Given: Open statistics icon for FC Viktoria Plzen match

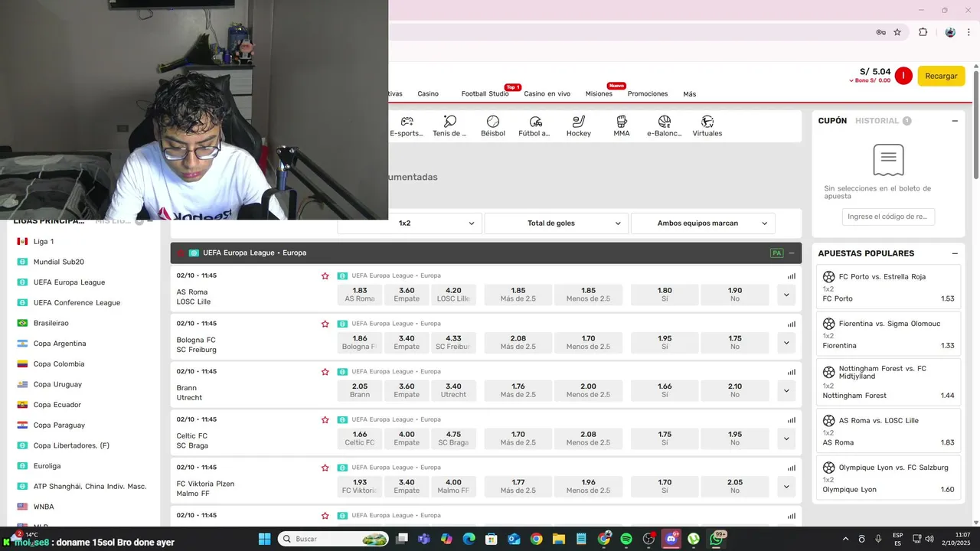Looking at the screenshot, I should pos(792,468).
